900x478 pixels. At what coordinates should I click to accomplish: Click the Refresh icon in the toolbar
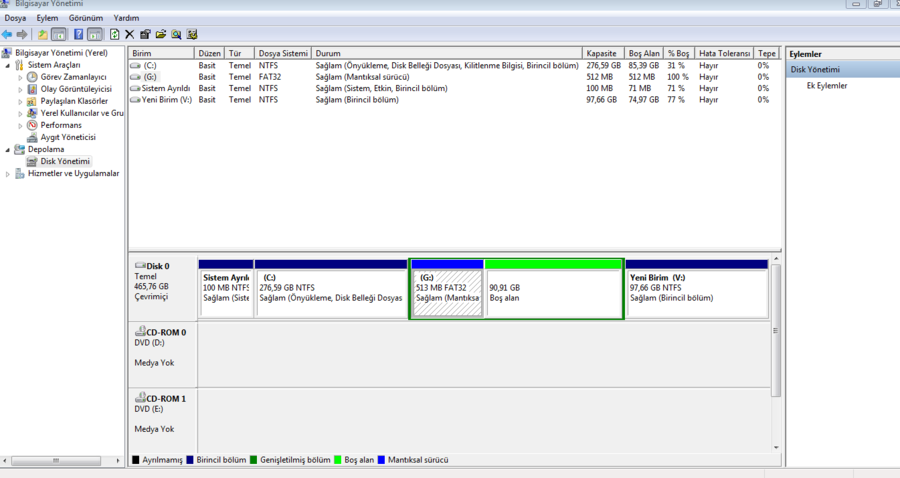pos(114,35)
